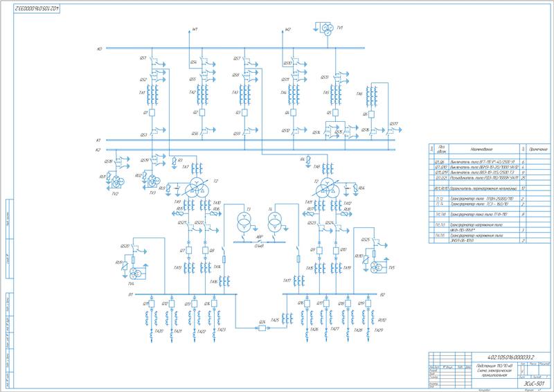Click bus label K0
The image size is (554, 392).
coord(99,48)
